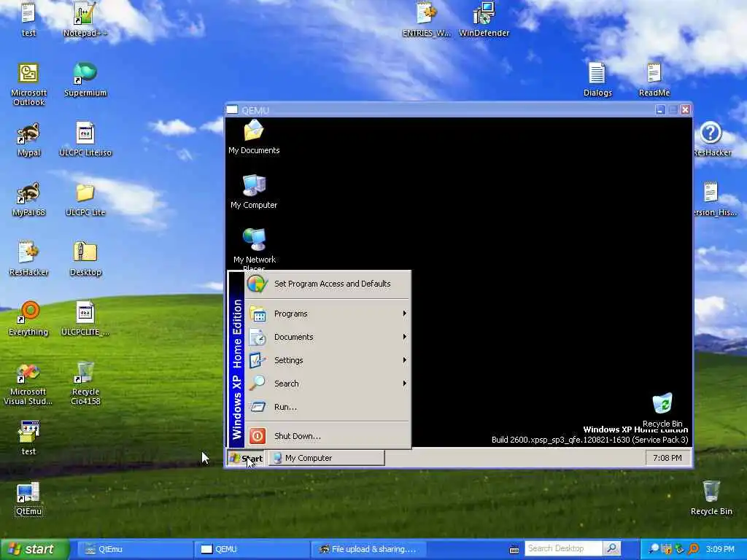Select the test installer icon above QtEmu
This screenshot has width=747, height=560.
tap(28, 438)
